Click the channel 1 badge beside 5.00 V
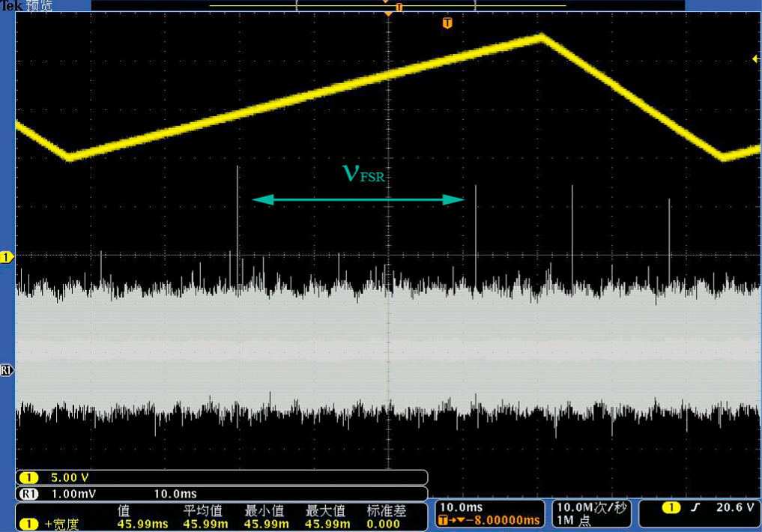Screen dimensions: 762x532 click(29, 477)
